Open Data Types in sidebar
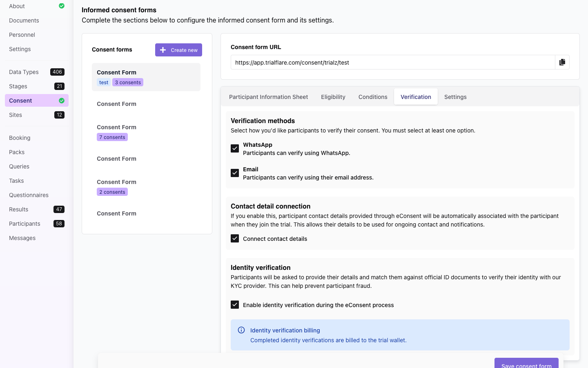Image resolution: width=588 pixels, height=368 pixels. point(37,72)
